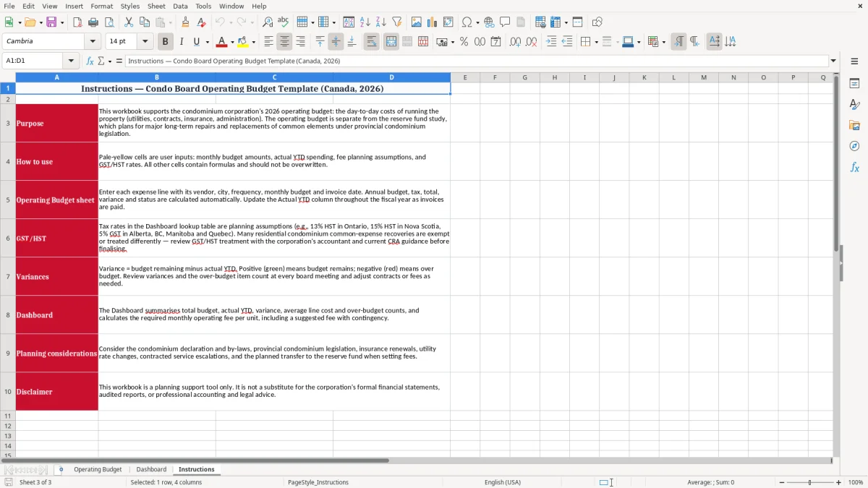Open background color dropdown arrow
Image resolution: width=868 pixels, height=488 pixels.
click(253, 42)
